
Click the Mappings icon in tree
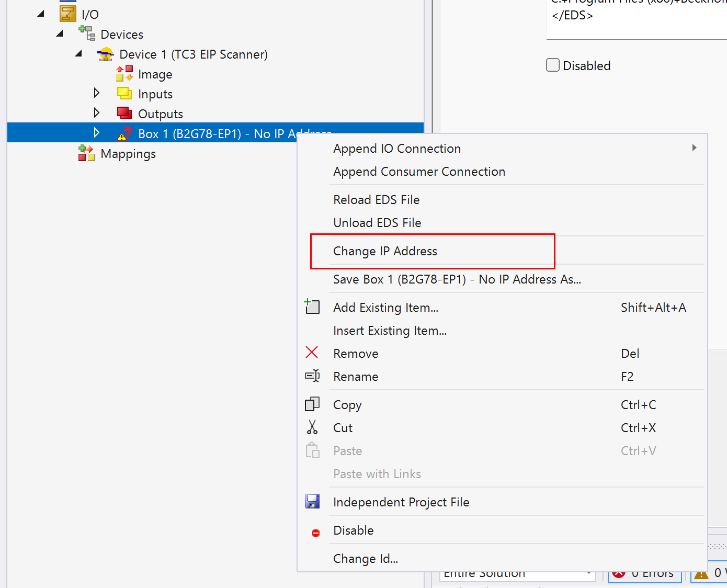[87, 153]
